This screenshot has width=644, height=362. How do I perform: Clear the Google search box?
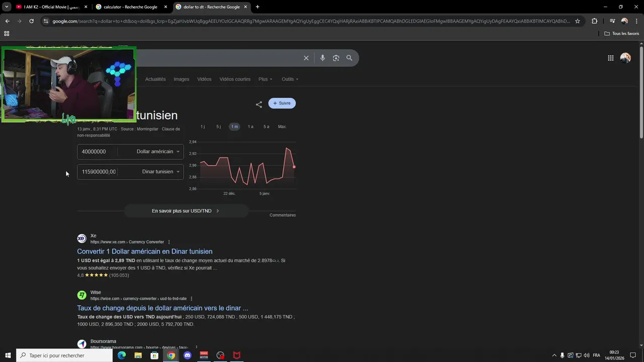tap(306, 58)
